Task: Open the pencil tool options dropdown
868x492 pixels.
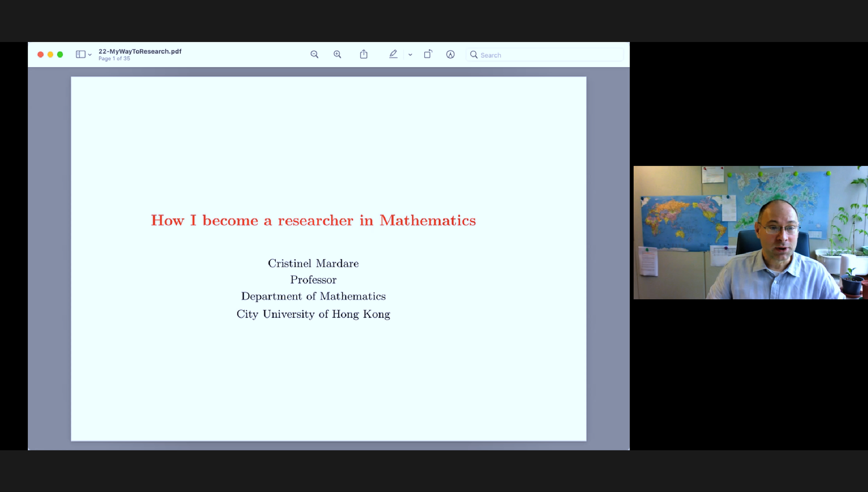Action: pyautogui.click(x=410, y=55)
